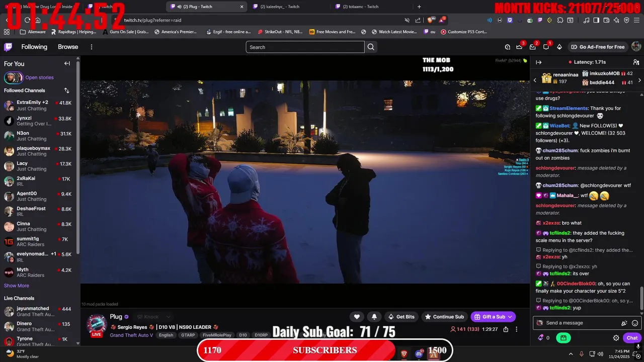
Task: Open the green power-ups button
Action: click(x=563, y=338)
